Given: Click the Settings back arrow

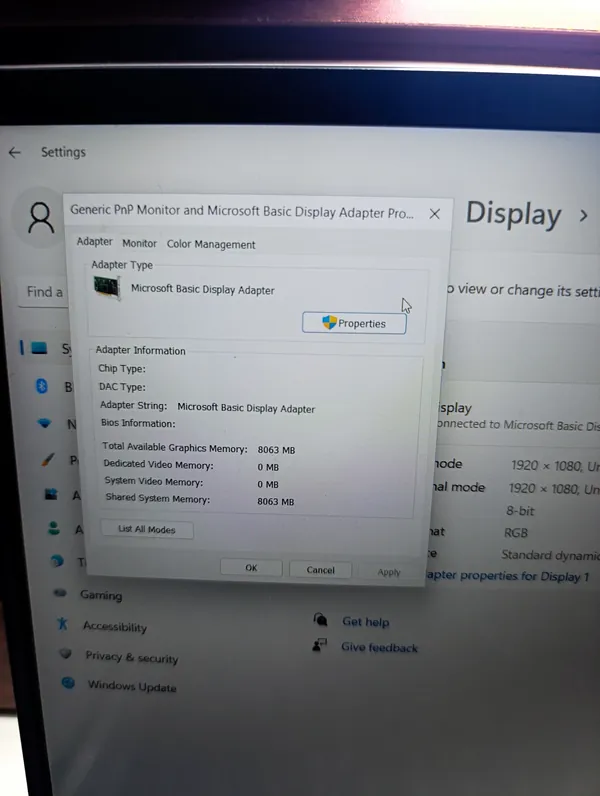Looking at the screenshot, I should [x=14, y=153].
